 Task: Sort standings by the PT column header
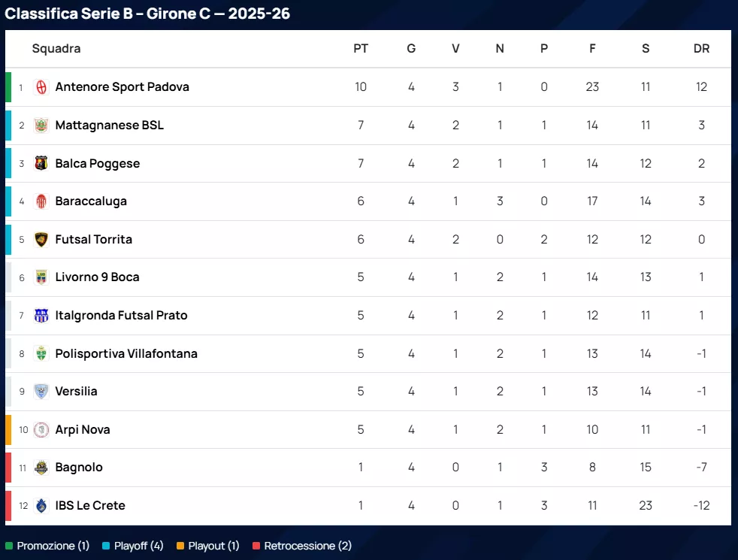361,49
